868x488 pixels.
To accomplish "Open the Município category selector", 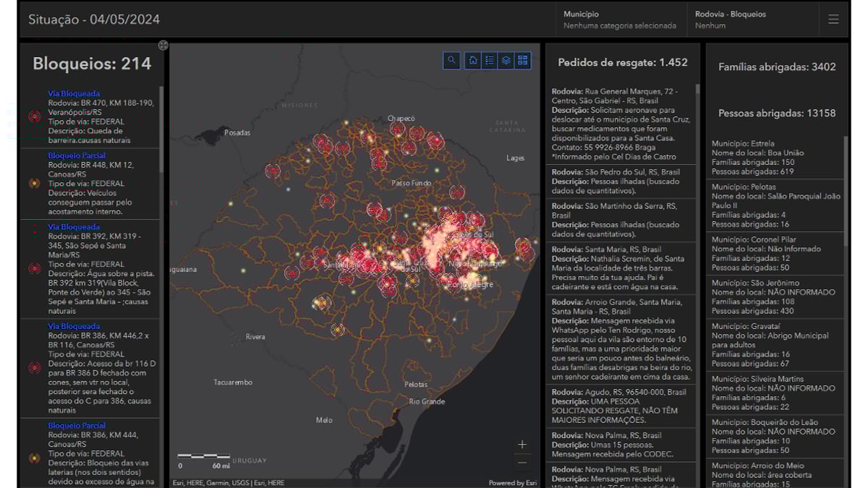I will coord(620,20).
